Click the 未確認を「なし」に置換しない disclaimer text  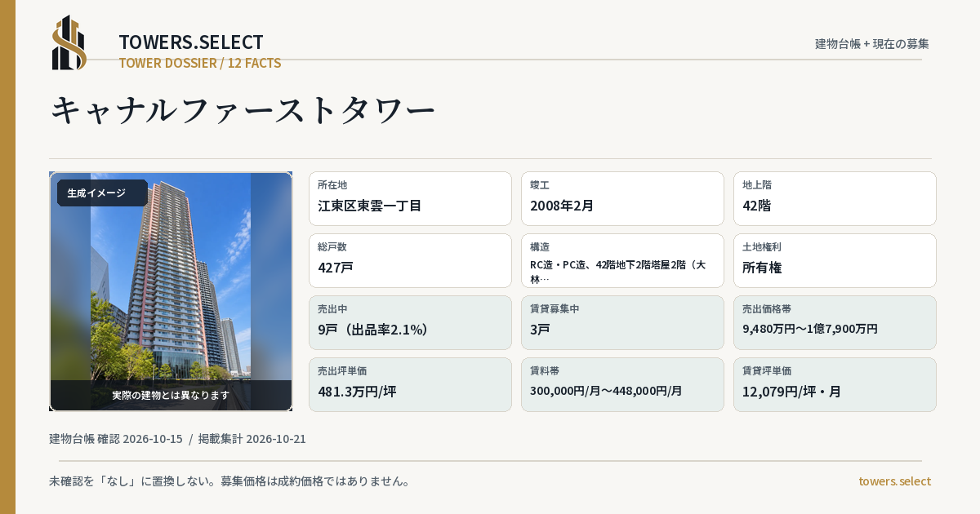click(x=229, y=481)
